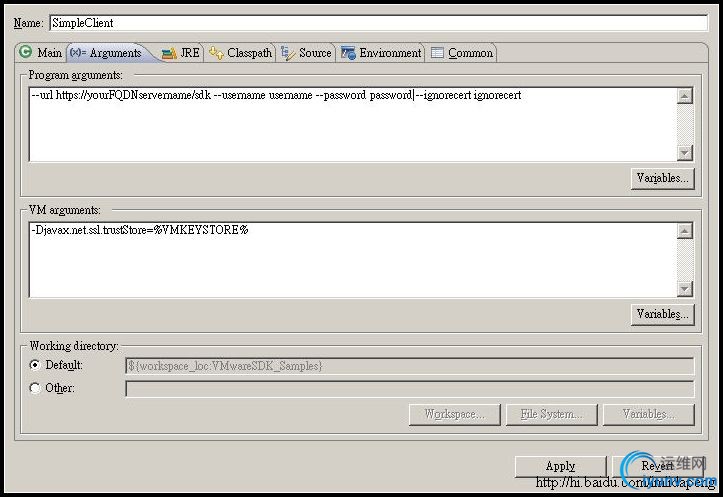Image resolution: width=723 pixels, height=497 pixels.
Task: Click Variables button under Program arguments
Action: (x=662, y=178)
